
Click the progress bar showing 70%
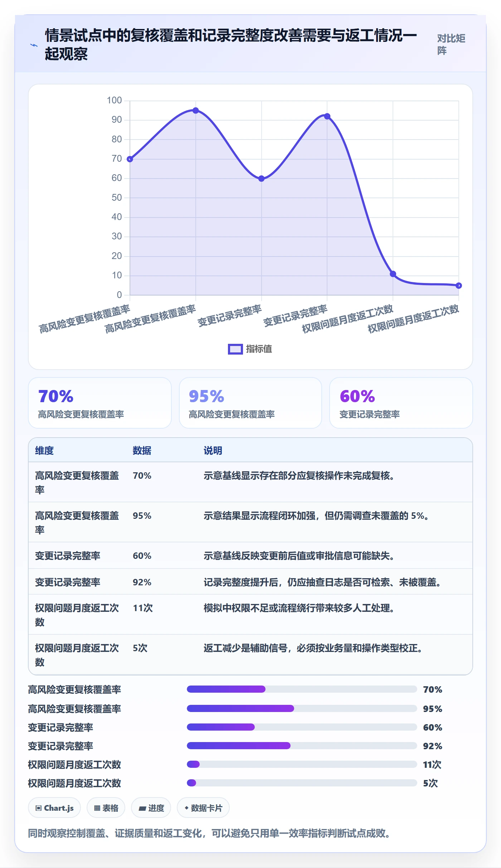(x=302, y=689)
